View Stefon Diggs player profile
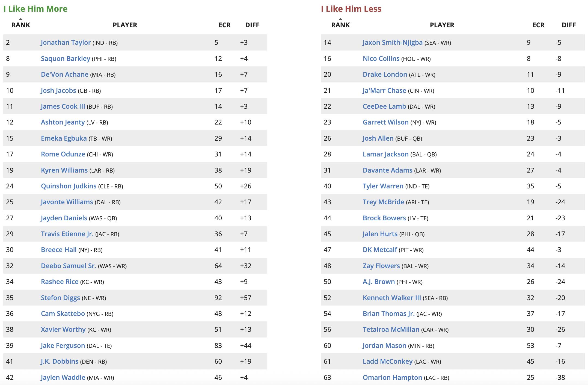Image resolution: width=588 pixels, height=385 pixels. click(x=60, y=298)
